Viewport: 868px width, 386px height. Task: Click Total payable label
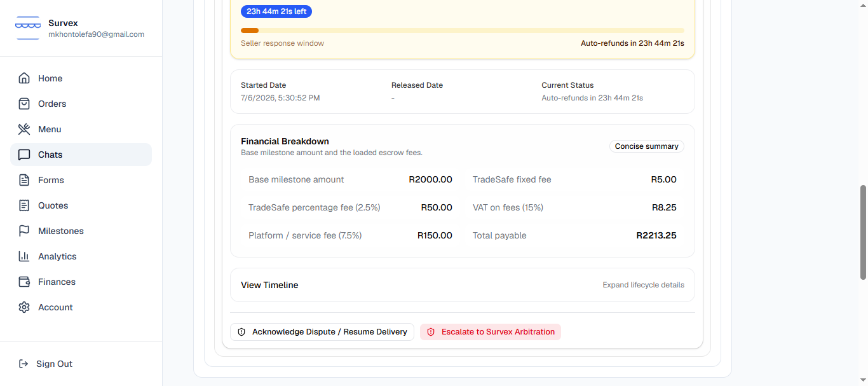point(499,235)
